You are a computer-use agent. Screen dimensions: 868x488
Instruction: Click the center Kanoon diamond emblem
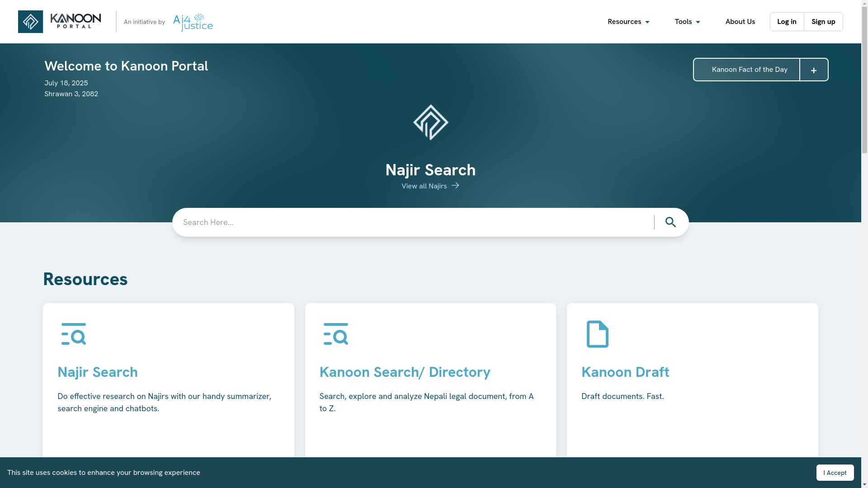430,122
